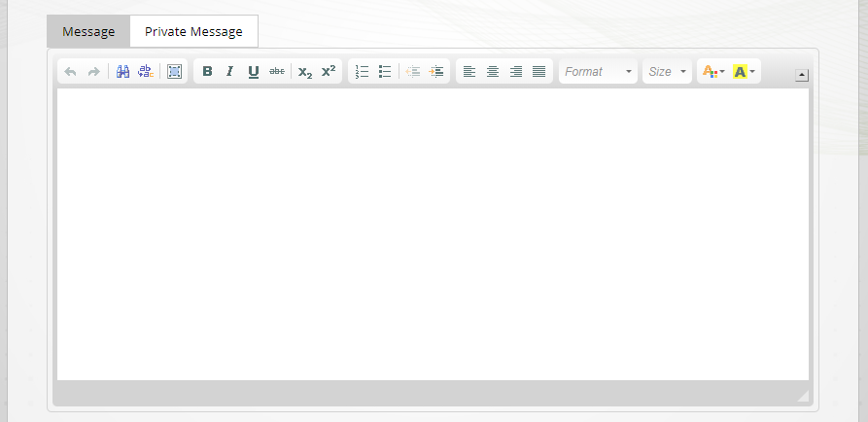Justify the text alignment
Viewport: 868px width, 422px height.
pyautogui.click(x=539, y=72)
